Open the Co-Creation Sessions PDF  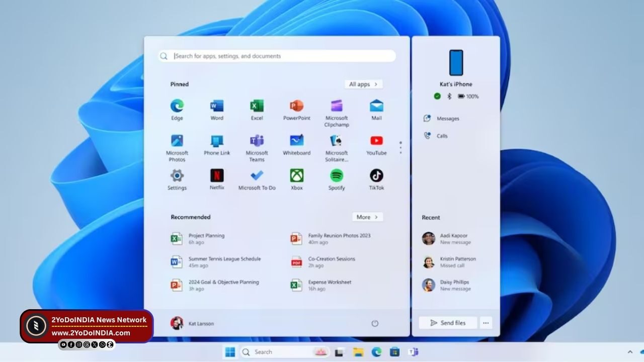point(323,262)
